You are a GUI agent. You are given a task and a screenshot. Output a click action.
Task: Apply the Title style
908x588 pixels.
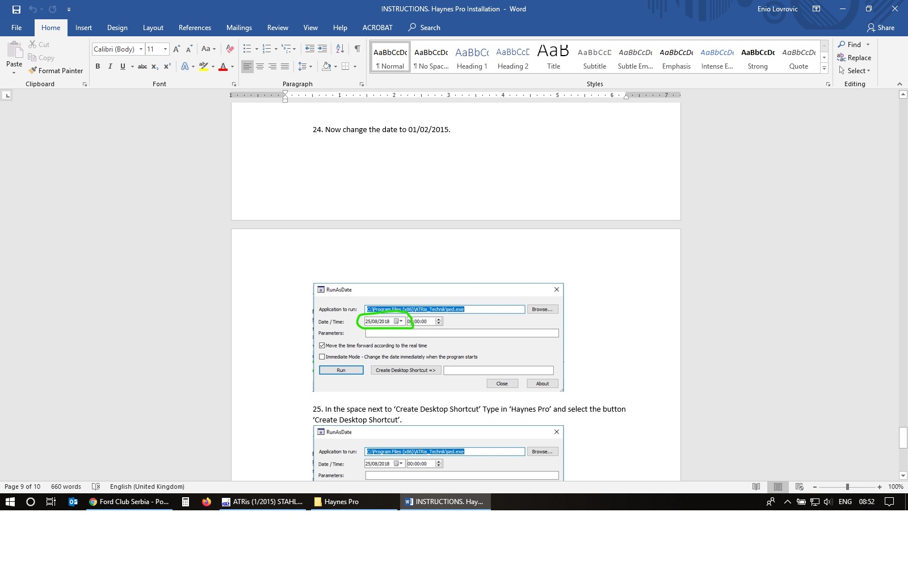pos(553,57)
